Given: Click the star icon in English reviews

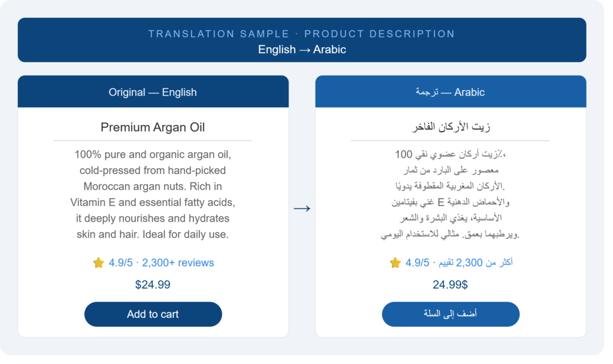Looking at the screenshot, I should click(x=99, y=263).
